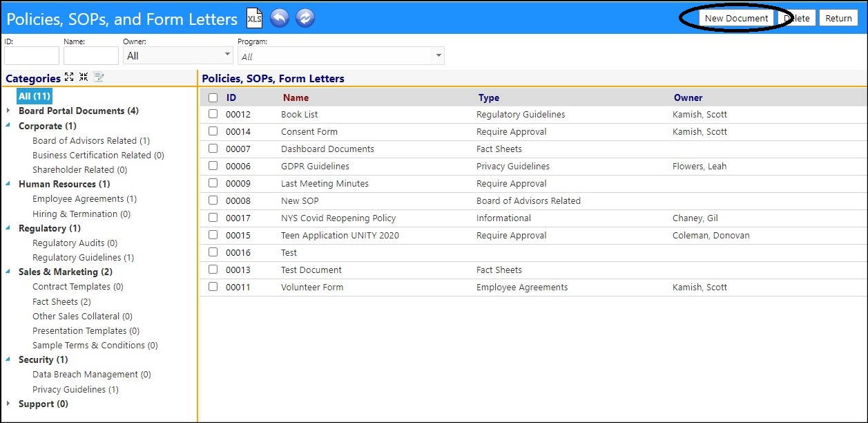The height and width of the screenshot is (423, 868).
Task: Check NYS Covid Reopening Policy checkbox
Action: click(x=213, y=218)
